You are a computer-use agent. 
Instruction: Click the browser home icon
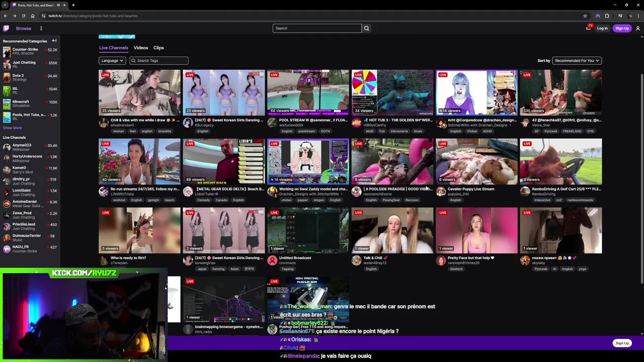click(33, 16)
